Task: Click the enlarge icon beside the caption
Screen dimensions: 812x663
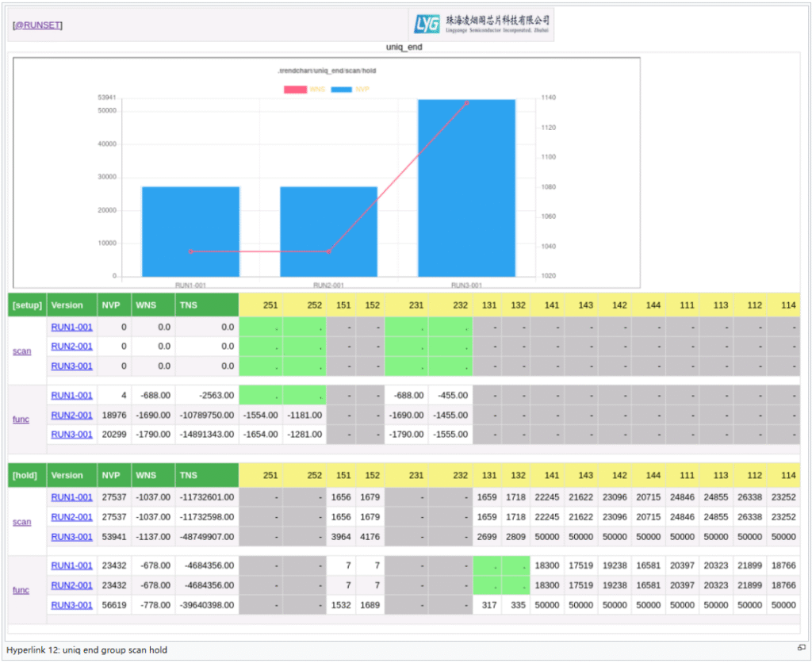Action: point(801,648)
